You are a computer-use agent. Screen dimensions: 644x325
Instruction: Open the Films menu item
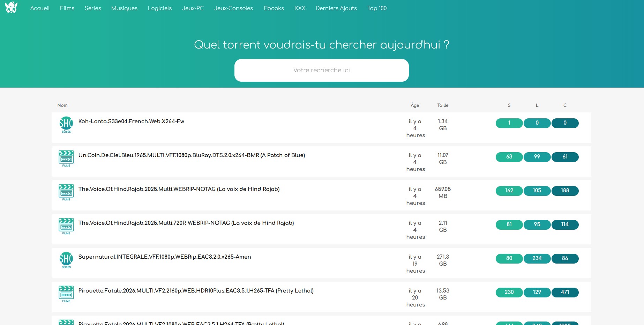point(67,8)
